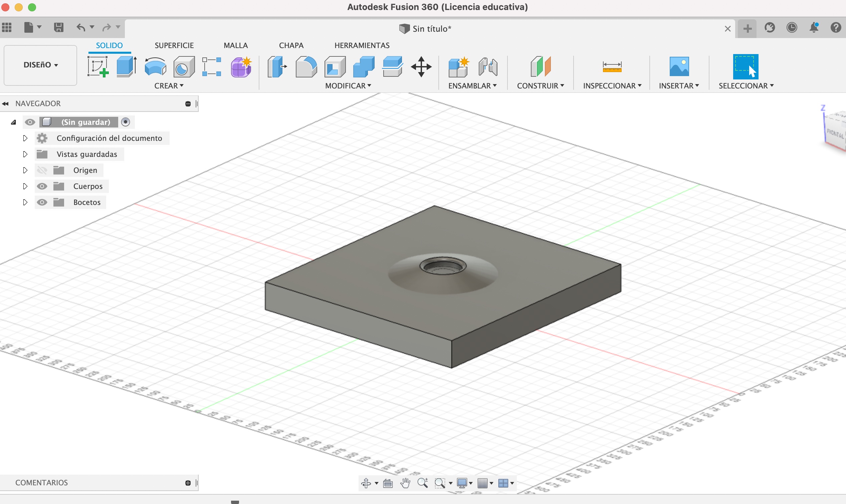
Task: Select the Hole tool
Action: tap(184, 66)
